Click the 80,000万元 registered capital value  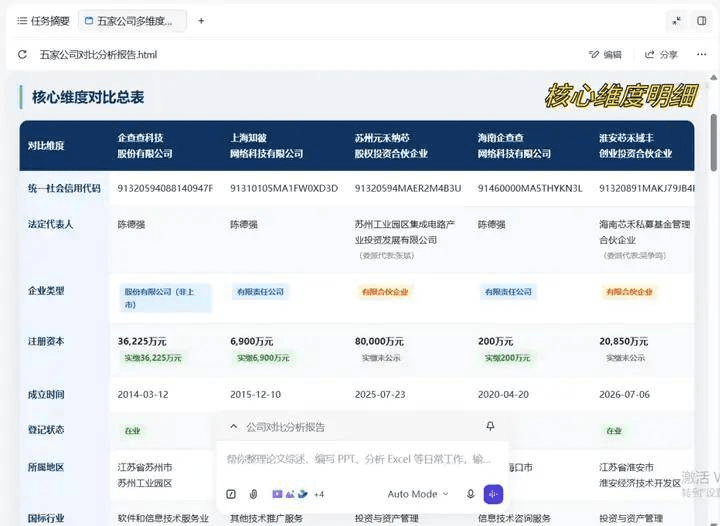[379, 341]
